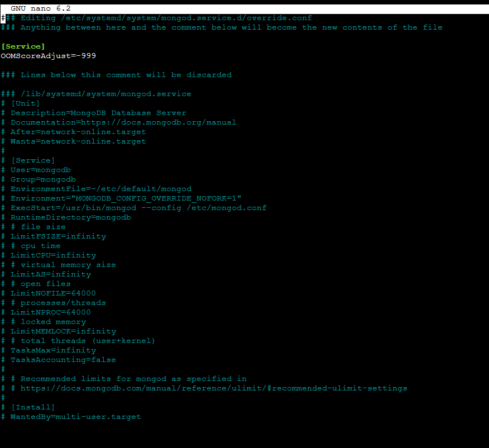Click the '### /lib/systemd/system/mongod.service' line
The width and height of the screenshot is (489, 448).
pyautogui.click(x=96, y=94)
